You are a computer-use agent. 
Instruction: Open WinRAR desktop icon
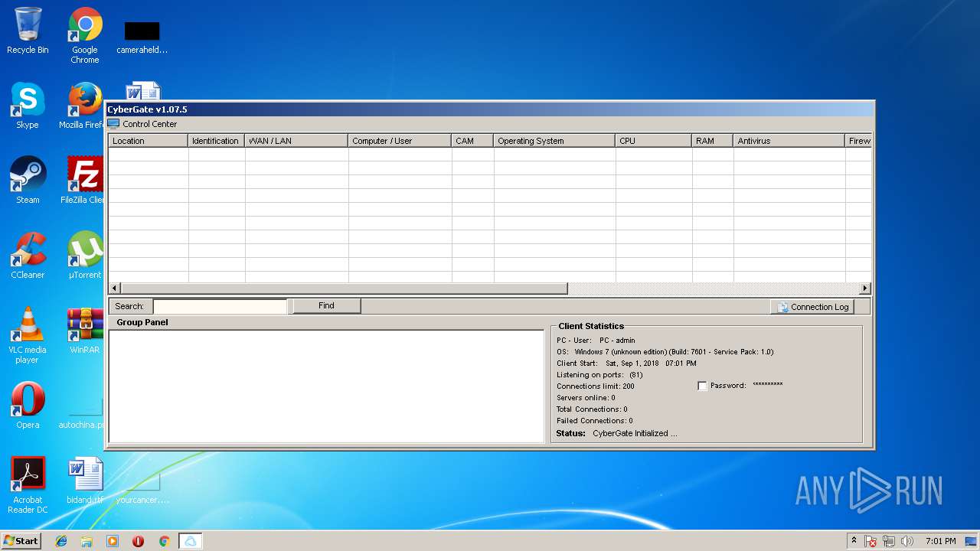[x=84, y=331]
